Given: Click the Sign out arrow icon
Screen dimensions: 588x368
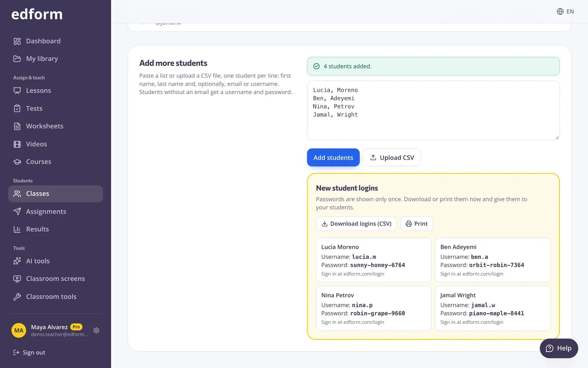Looking at the screenshot, I should [16, 353].
